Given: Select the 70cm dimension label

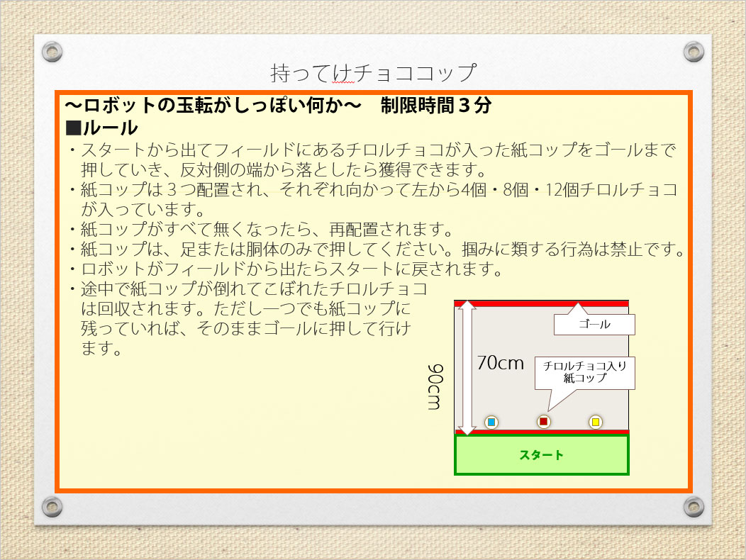Looking at the screenshot, I should [x=500, y=363].
